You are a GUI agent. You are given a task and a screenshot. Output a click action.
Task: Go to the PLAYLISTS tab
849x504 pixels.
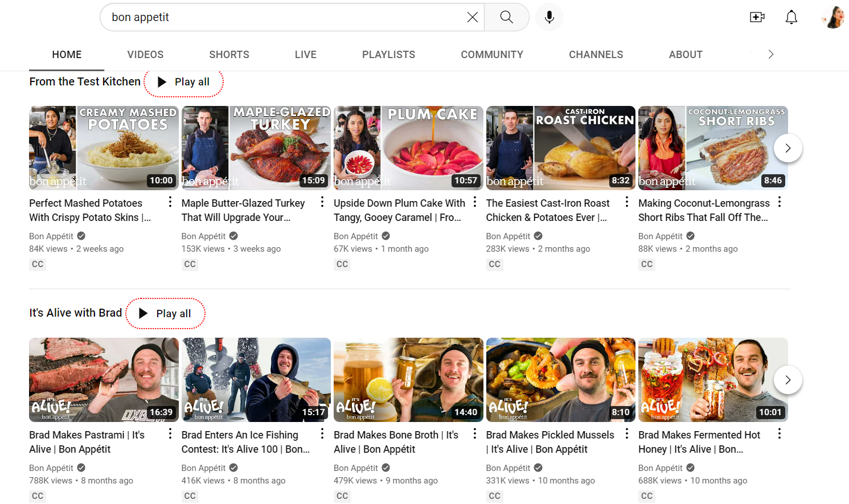(x=388, y=55)
